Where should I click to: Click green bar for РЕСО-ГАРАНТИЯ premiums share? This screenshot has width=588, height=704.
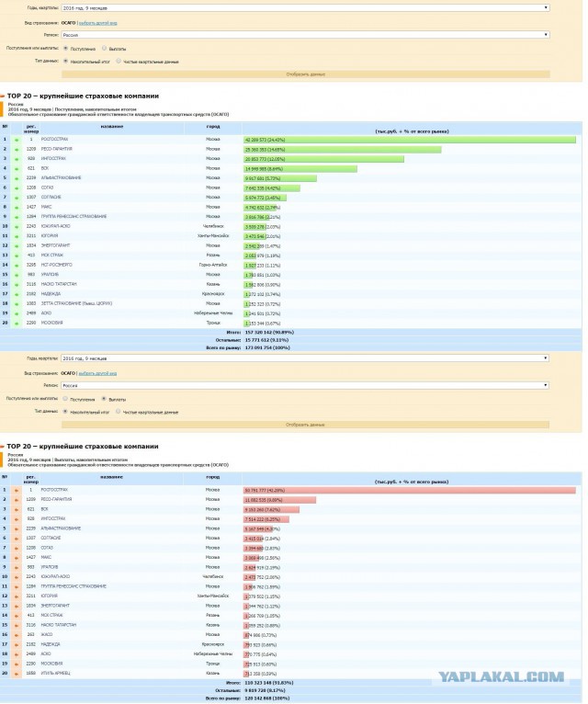[x=343, y=150]
